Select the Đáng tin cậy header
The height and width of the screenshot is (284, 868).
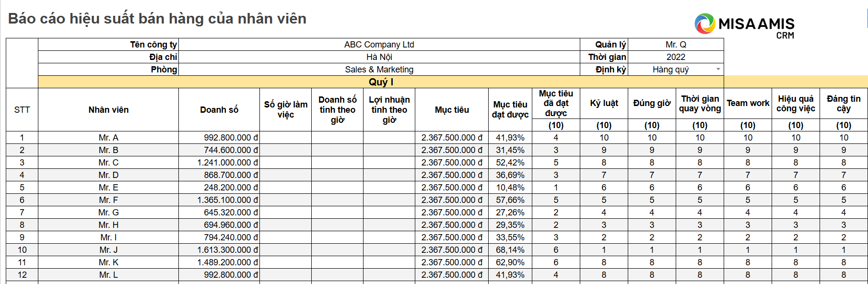pos(844,103)
